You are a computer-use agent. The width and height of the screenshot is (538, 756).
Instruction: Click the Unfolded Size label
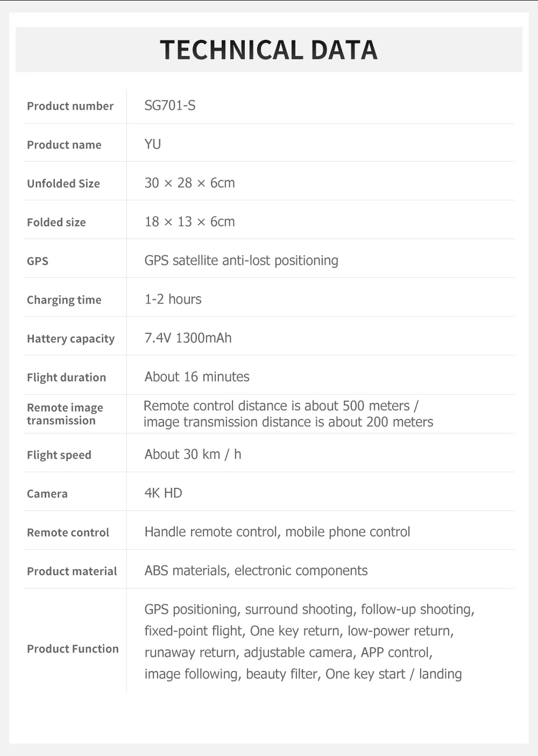[63, 184]
